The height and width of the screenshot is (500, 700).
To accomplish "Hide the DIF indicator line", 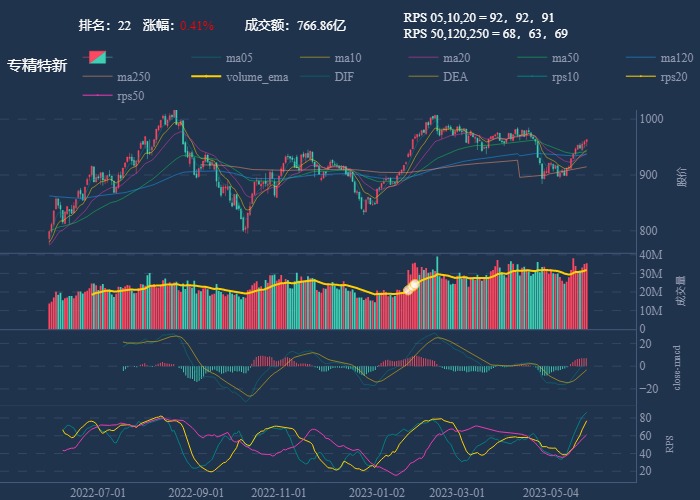I will (x=343, y=77).
